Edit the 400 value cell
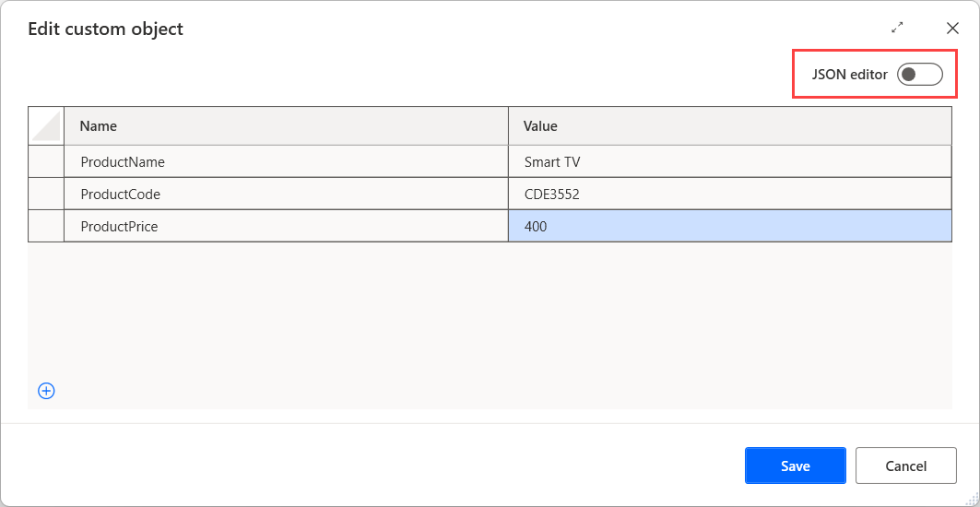Screen dimensions: 980x507 point(728,226)
